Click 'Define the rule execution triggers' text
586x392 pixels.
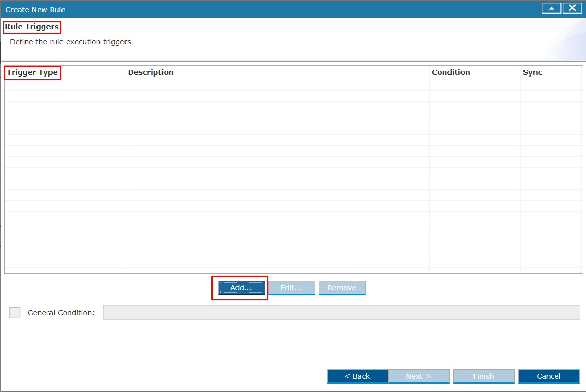pyautogui.click(x=71, y=42)
